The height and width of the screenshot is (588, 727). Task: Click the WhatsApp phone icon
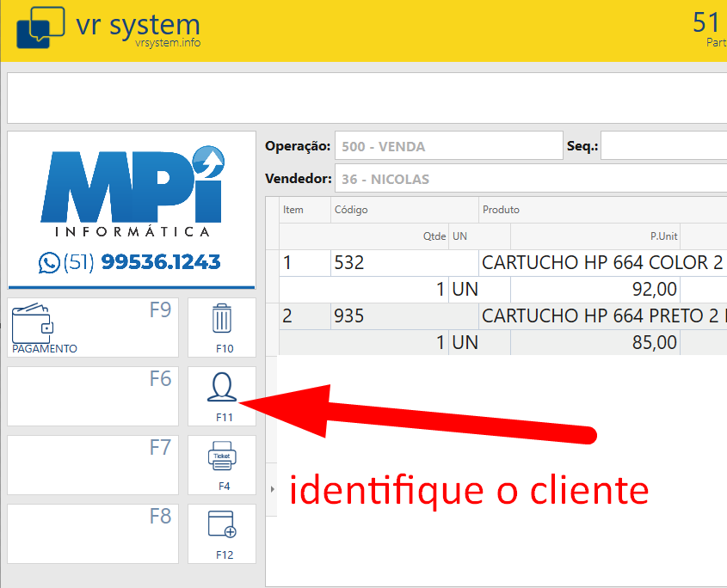point(49,262)
